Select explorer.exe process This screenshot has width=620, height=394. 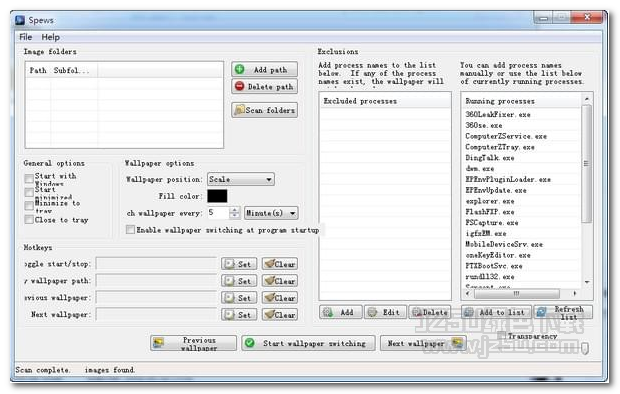(x=490, y=201)
